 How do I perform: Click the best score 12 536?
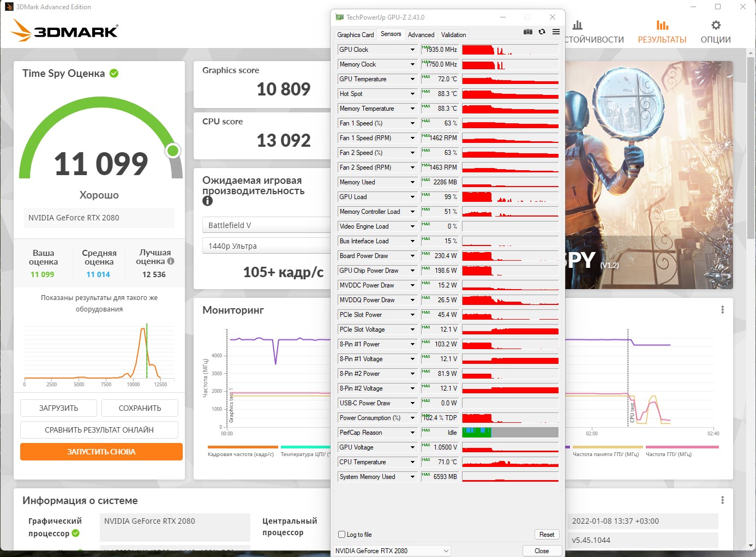154,274
